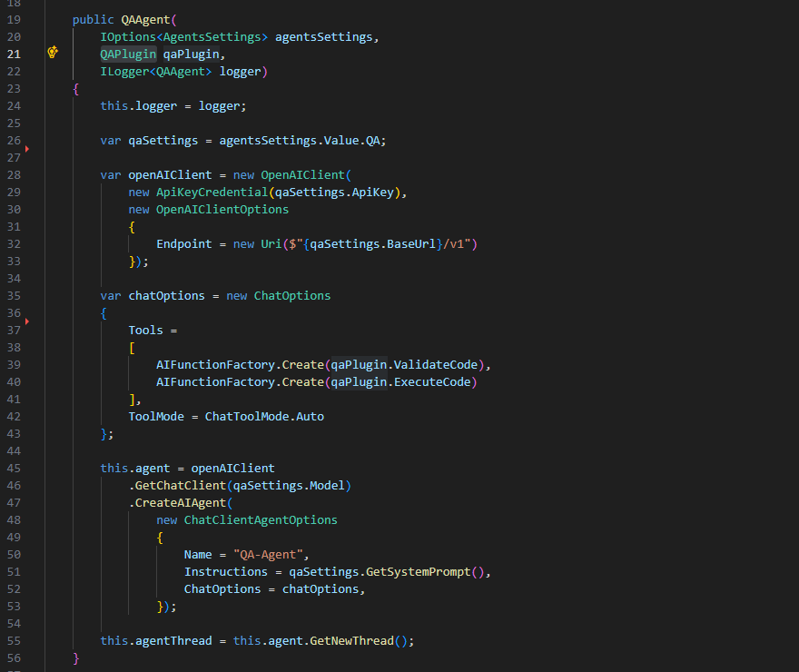The width and height of the screenshot is (799, 672).
Task: Click the highlighted QAPlugin type name
Action: click(x=128, y=54)
